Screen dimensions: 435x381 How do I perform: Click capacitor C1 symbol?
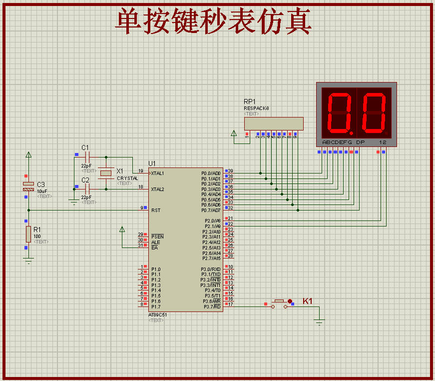click(87, 157)
